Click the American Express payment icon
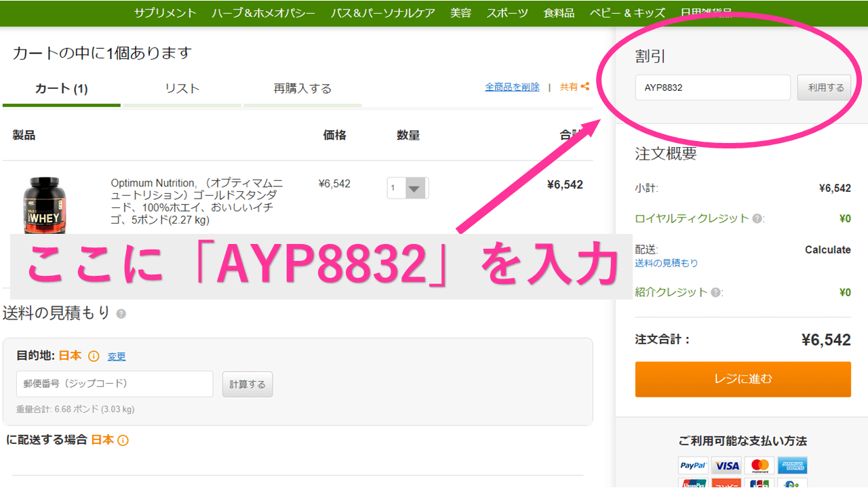This screenshot has width=868, height=488. 792,466
